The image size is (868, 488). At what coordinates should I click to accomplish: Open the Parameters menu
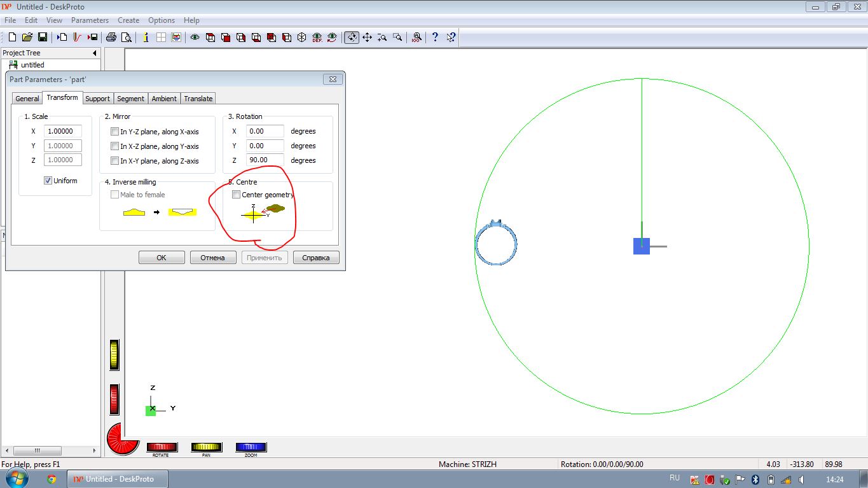pos(90,20)
